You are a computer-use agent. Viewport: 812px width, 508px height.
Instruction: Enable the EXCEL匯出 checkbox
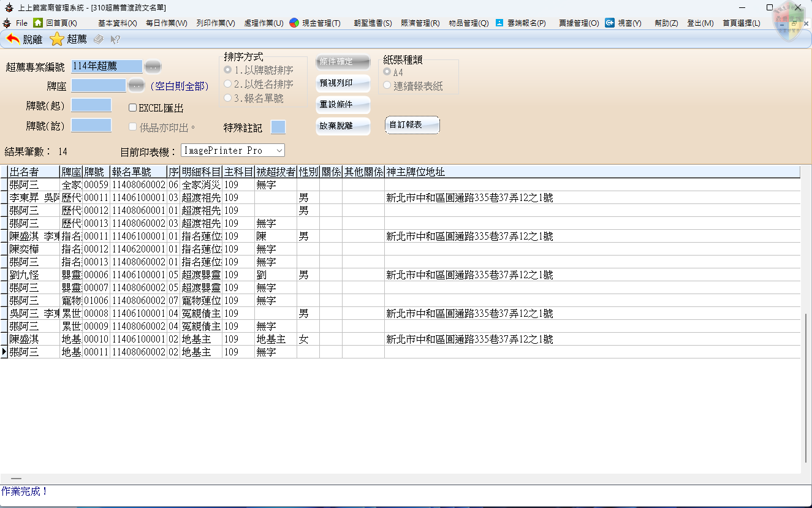133,108
